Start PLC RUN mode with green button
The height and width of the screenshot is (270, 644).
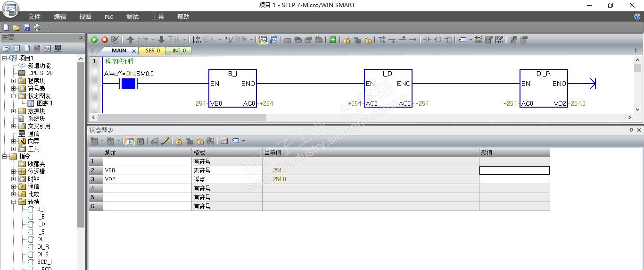(x=94, y=40)
